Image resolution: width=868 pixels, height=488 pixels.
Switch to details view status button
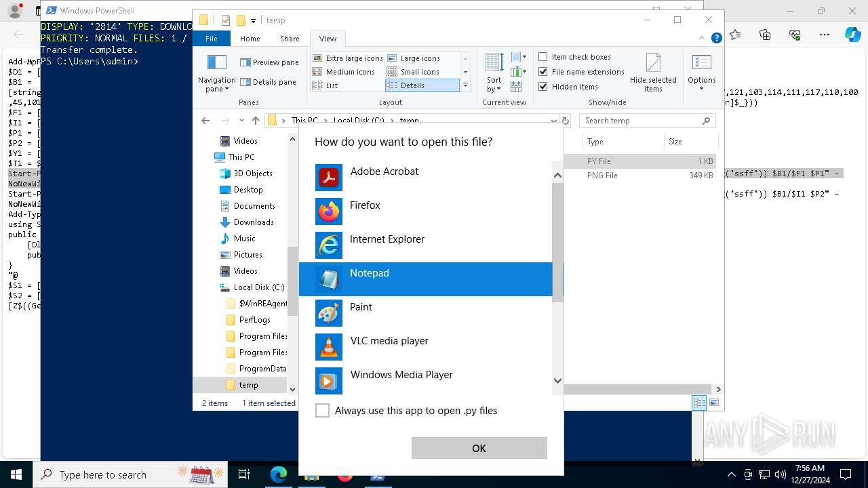(699, 403)
